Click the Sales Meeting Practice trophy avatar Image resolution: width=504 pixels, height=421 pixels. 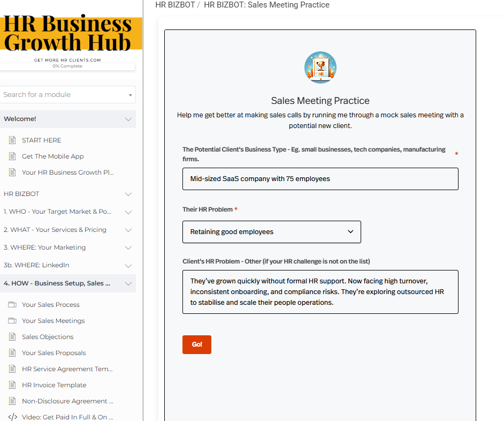(320, 67)
